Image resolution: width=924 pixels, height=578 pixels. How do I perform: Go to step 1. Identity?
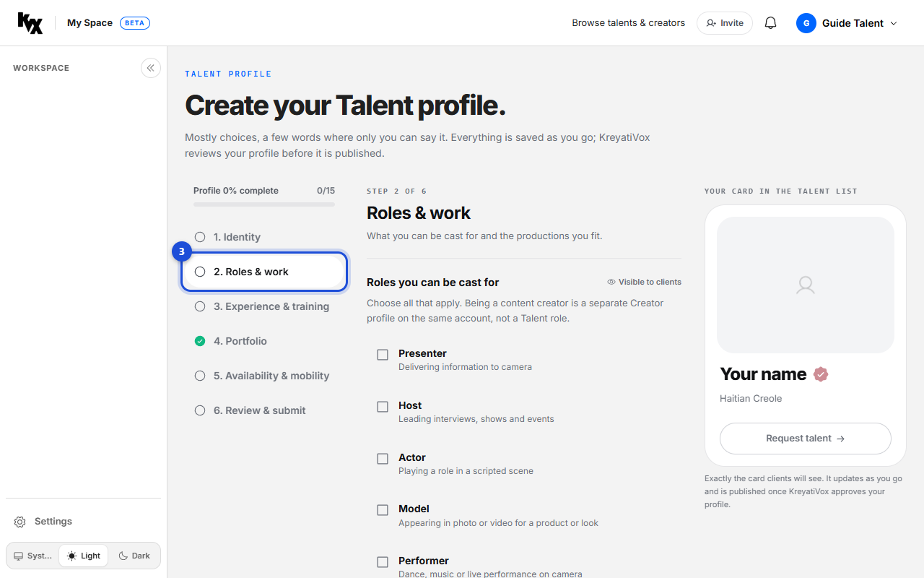tap(264, 237)
